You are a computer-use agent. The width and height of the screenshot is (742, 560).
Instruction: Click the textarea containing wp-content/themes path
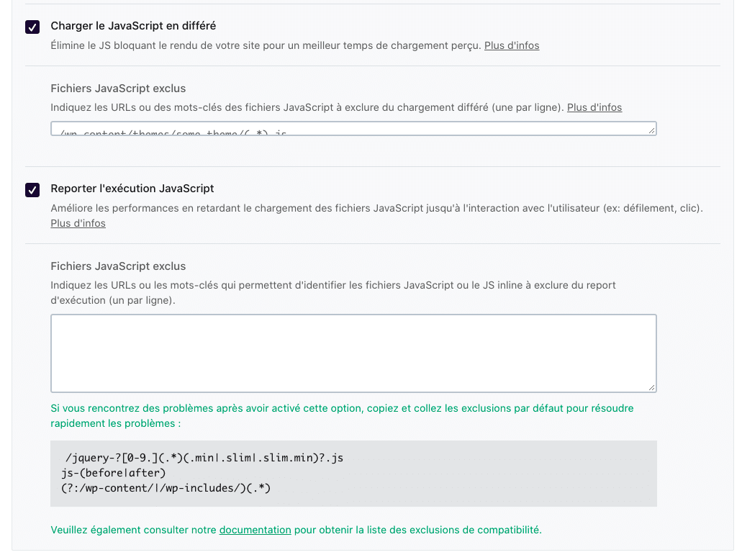288,128
